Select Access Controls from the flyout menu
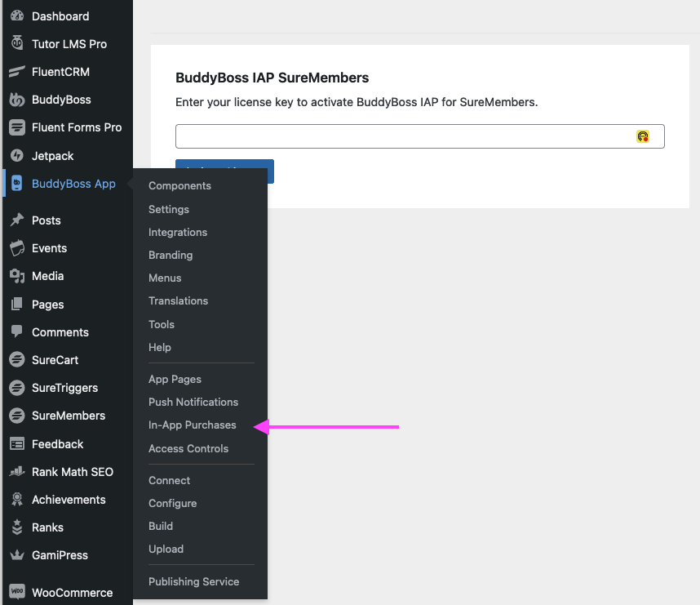The image size is (700, 605). point(188,448)
